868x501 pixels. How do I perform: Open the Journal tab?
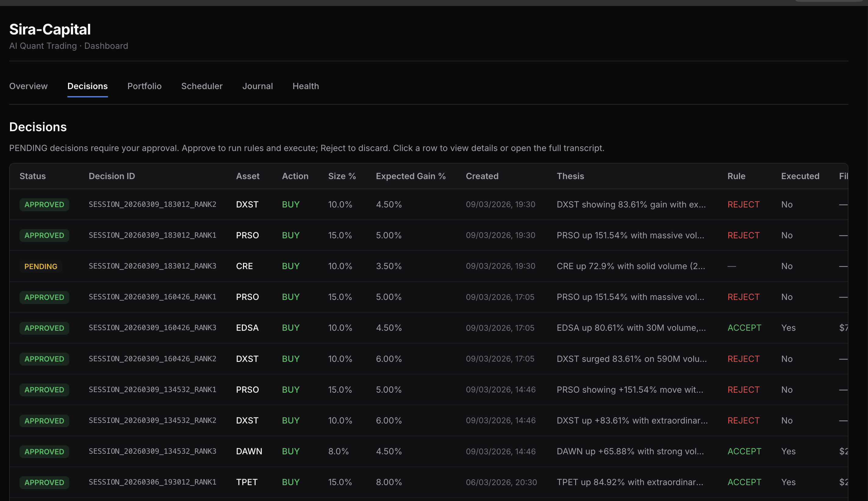tap(258, 86)
